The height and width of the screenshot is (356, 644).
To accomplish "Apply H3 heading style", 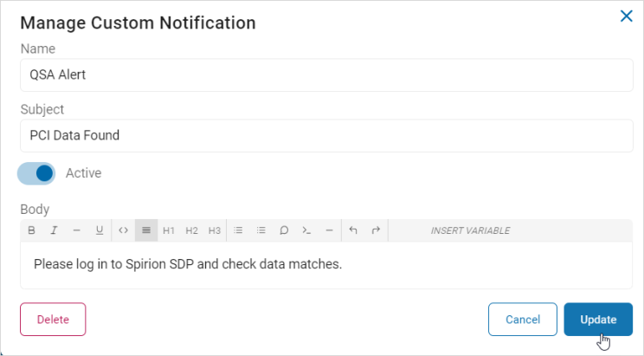I will tap(215, 230).
